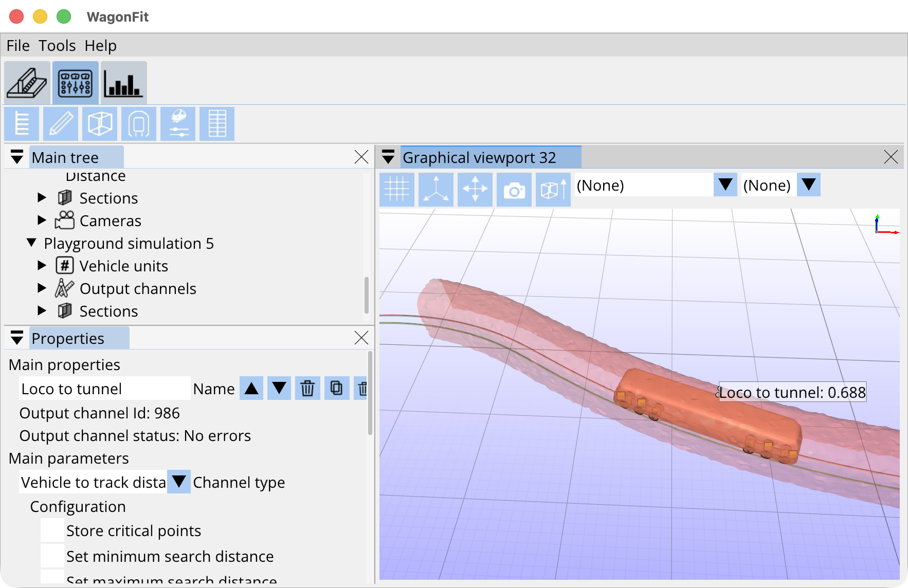Viewport: 908px width, 588px height.
Task: Tick Set maximum search distance checkbox
Action: tap(52, 578)
